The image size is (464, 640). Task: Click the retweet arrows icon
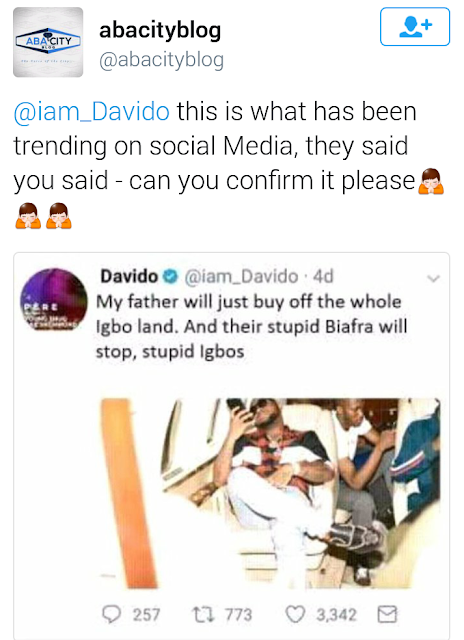[204, 614]
